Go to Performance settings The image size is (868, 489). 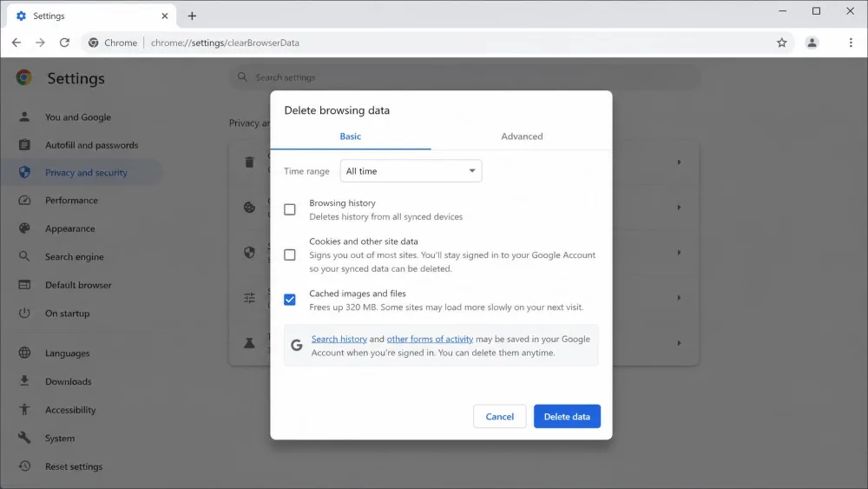pos(71,201)
